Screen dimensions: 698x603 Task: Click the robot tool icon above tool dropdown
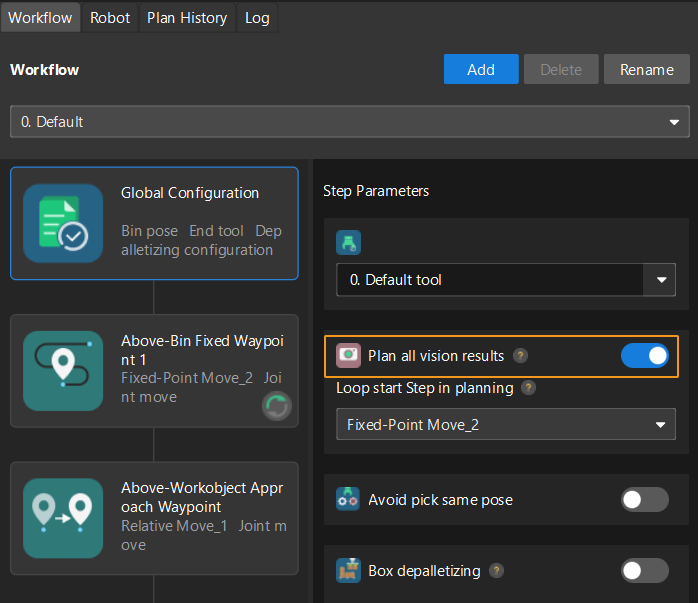349,242
